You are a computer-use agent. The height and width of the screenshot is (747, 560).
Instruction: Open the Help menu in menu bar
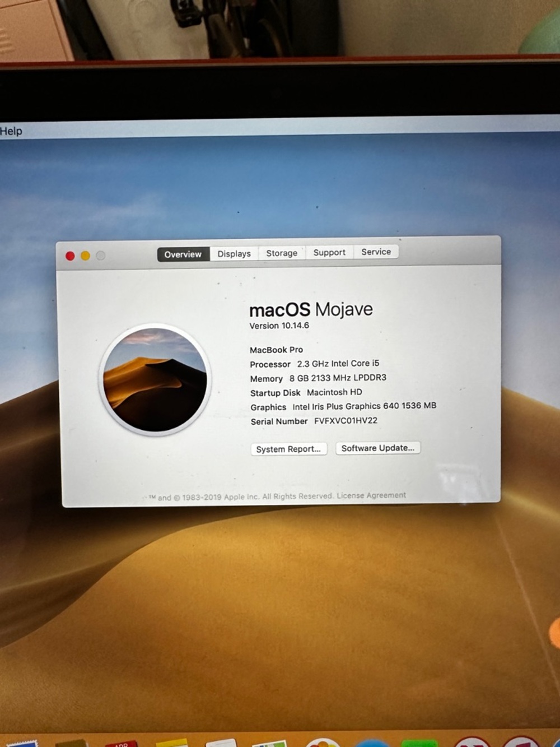[11, 131]
